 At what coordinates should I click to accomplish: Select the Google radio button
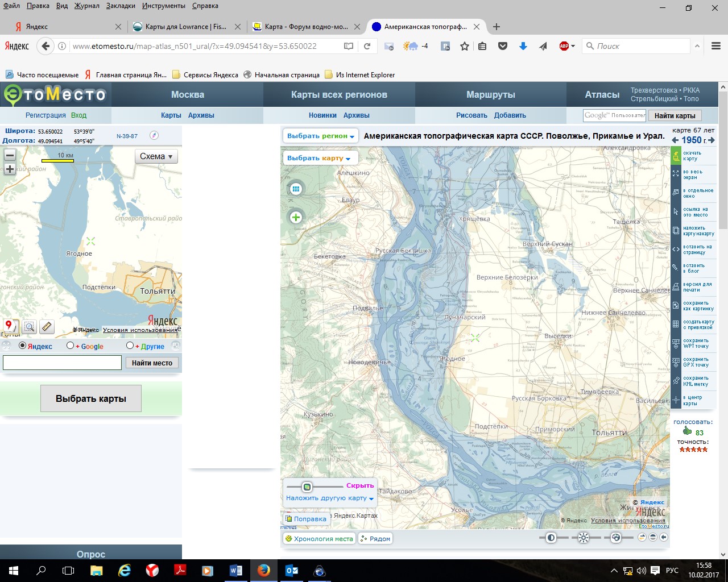point(70,346)
